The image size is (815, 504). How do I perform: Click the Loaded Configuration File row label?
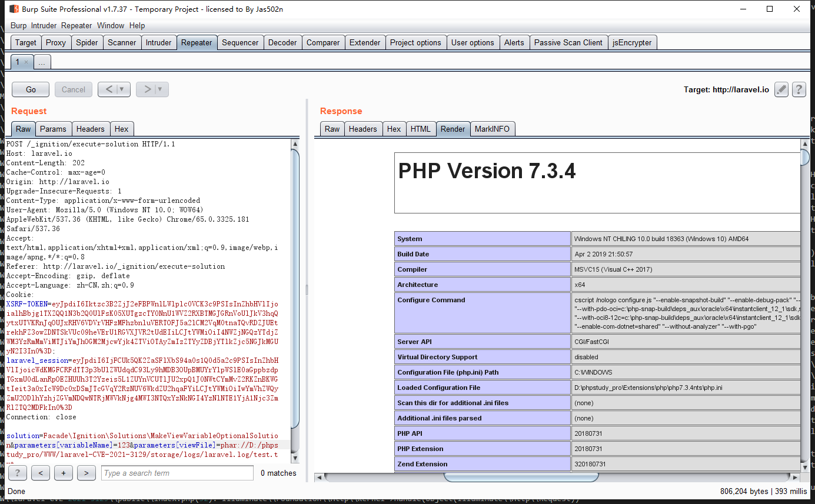click(483, 388)
